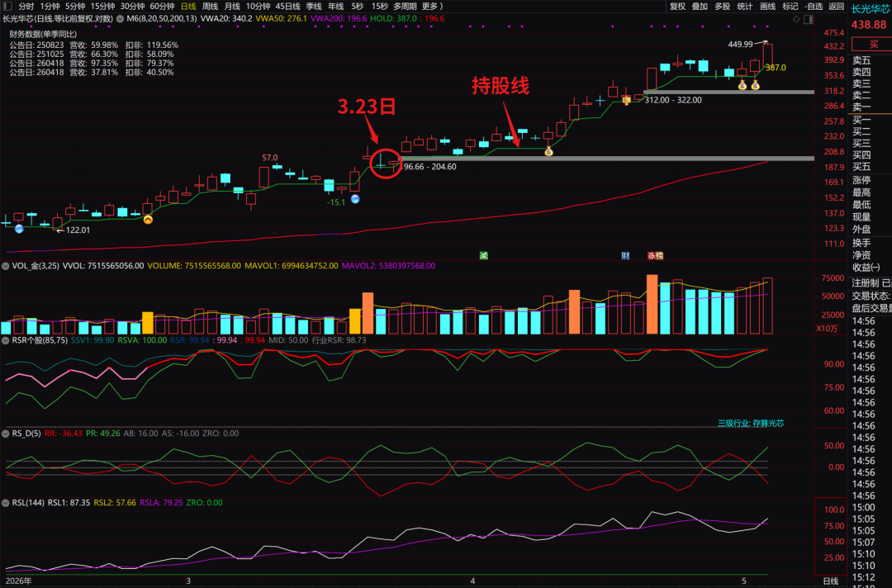Viewport: 892px width, 588px height.
Task: Switch to 1分钟 period
Action: click(x=50, y=7)
